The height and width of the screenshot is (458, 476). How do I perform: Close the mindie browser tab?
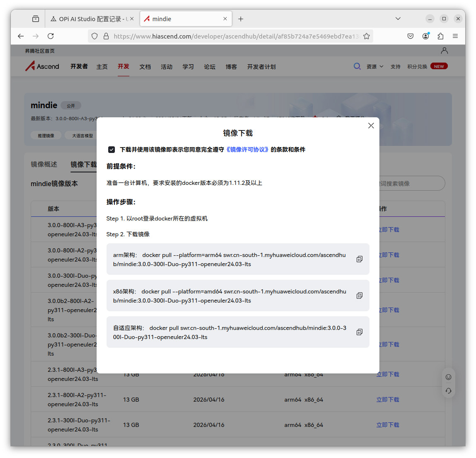point(225,19)
